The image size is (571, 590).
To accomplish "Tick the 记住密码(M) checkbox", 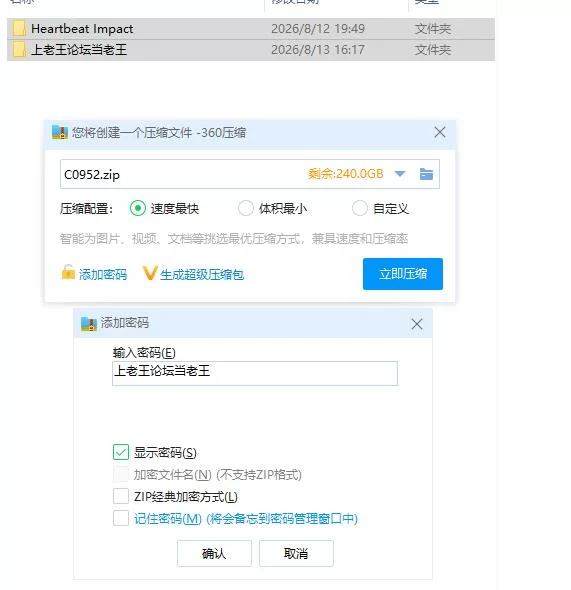I will pos(121,518).
